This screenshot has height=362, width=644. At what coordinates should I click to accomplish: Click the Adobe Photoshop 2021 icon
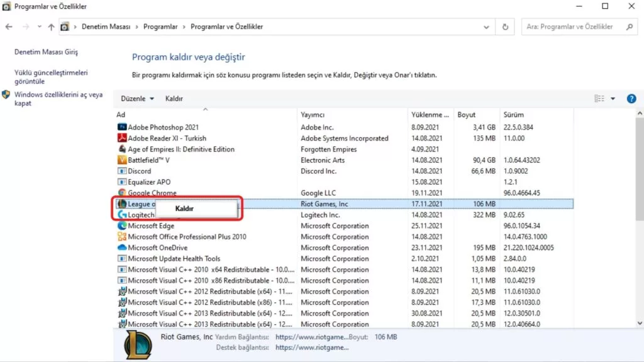(x=121, y=127)
